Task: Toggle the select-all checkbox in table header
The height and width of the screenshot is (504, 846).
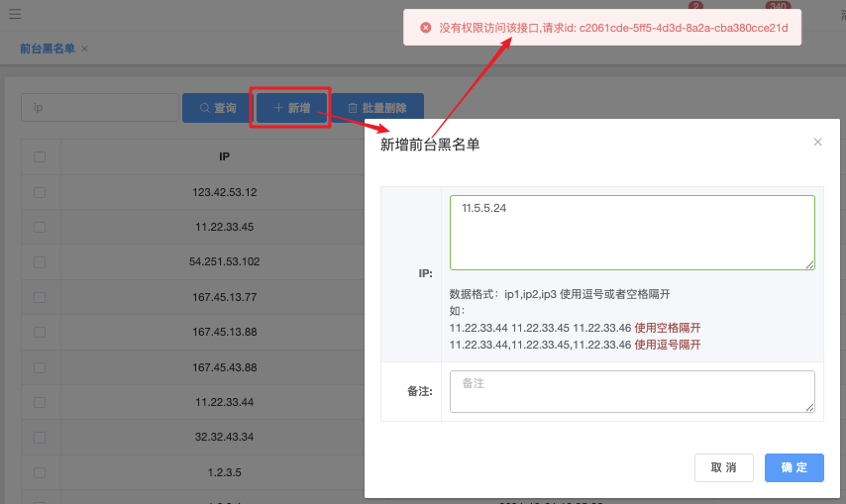Action: pyautogui.click(x=40, y=156)
